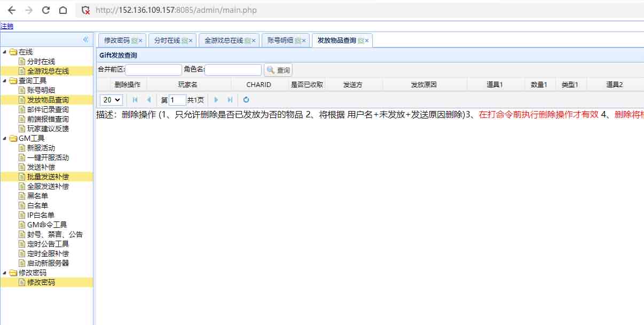
Task: Click the refresh icon in the pagination bar
Action: point(246,99)
